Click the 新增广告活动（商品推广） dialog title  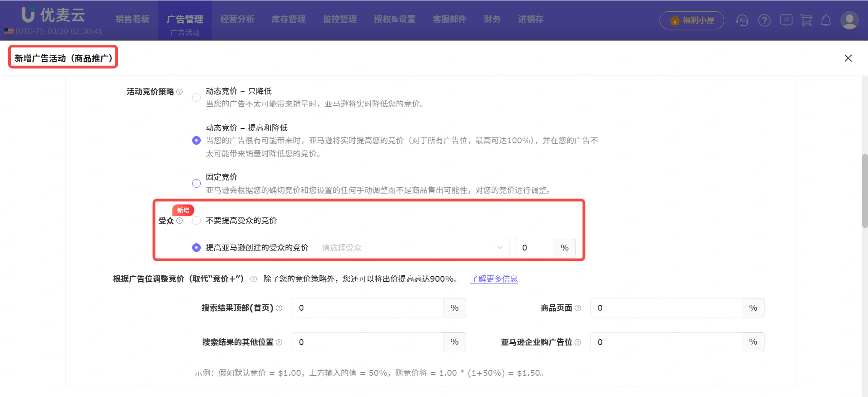click(63, 58)
